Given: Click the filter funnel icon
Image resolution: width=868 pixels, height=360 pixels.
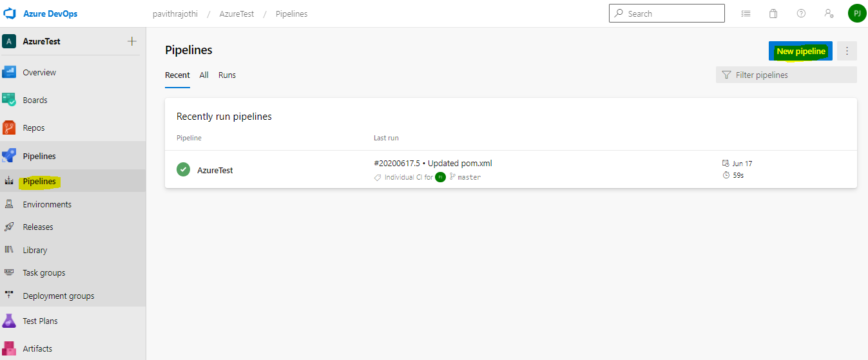Looking at the screenshot, I should point(726,75).
